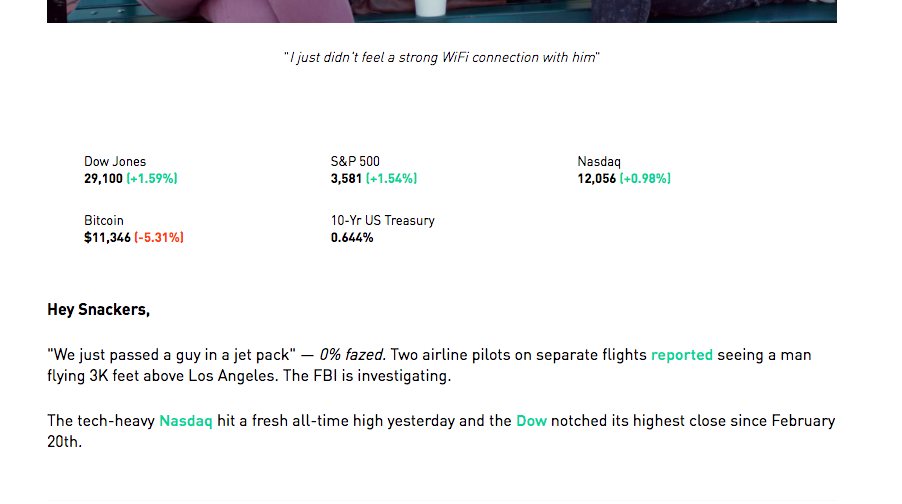Click the Dow Jones ticker label
The height and width of the screenshot is (504, 902).
115,161
